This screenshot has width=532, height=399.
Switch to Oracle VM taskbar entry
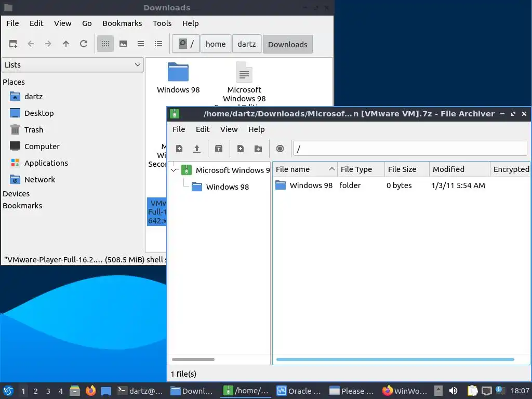(299, 391)
